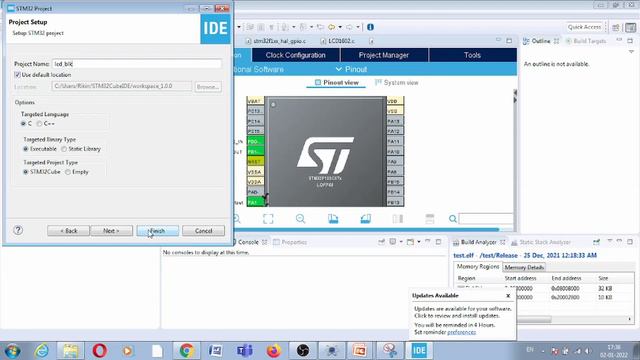Image resolution: width=640 pixels, height=360 pixels.
Task: Click the Next button
Action: 111,231
